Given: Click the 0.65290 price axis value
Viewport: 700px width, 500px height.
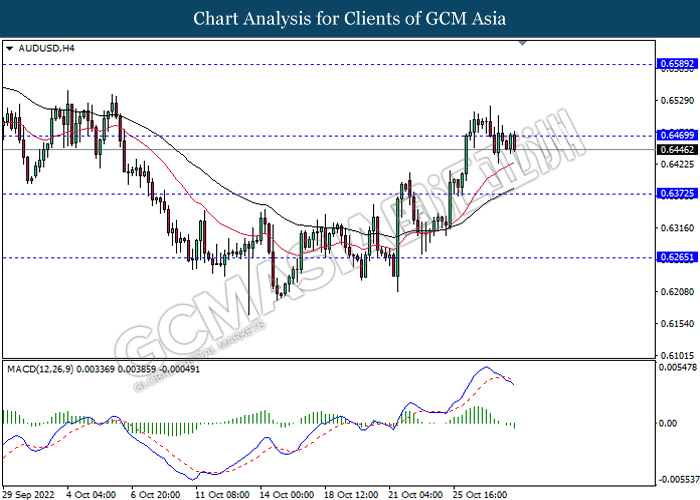Looking at the screenshot, I should point(677,100).
